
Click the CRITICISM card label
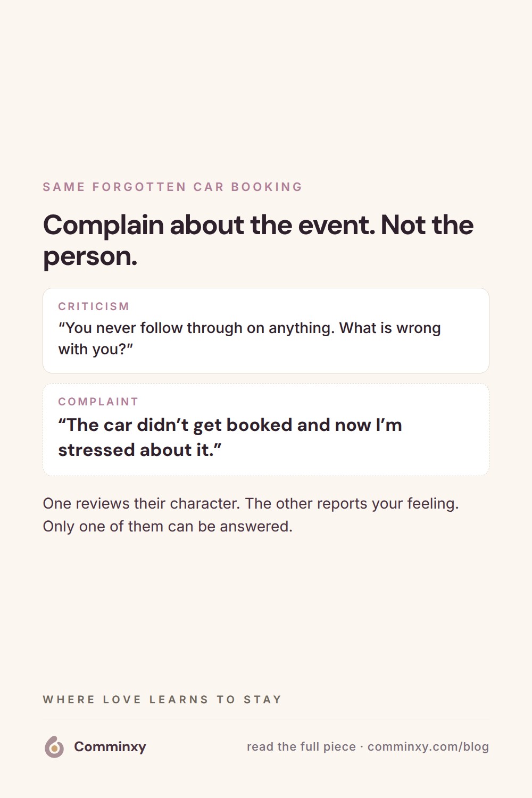94,306
